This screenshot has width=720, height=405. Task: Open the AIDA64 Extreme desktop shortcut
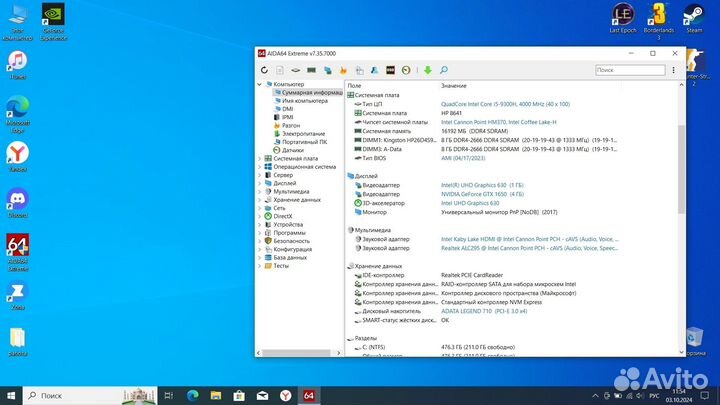[18, 253]
